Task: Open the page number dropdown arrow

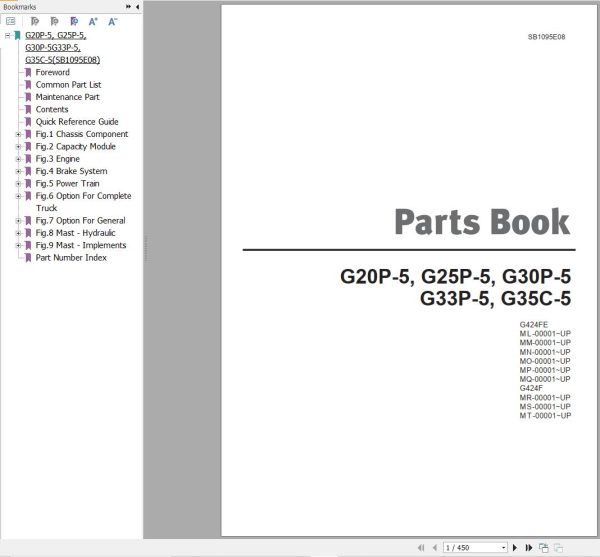Action: pos(504,548)
